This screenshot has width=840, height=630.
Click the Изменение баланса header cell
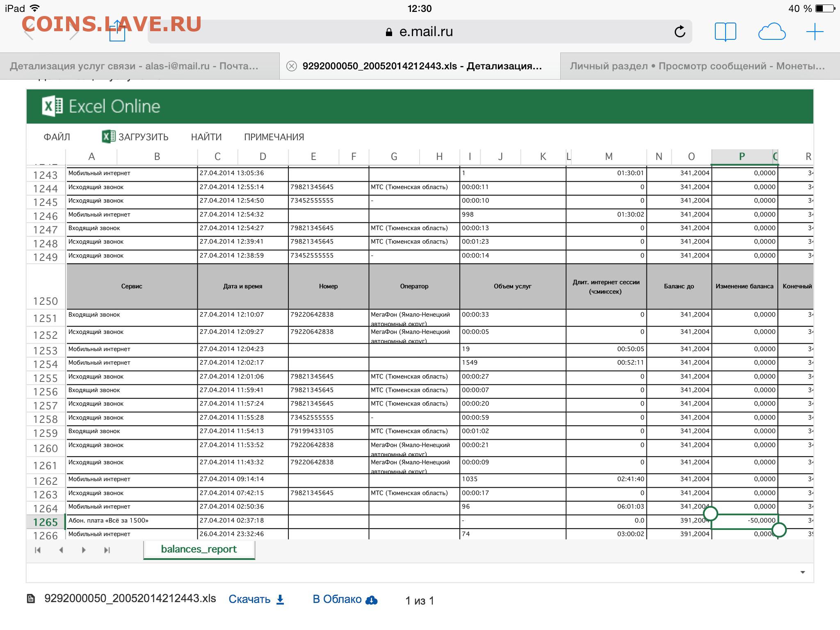click(744, 286)
